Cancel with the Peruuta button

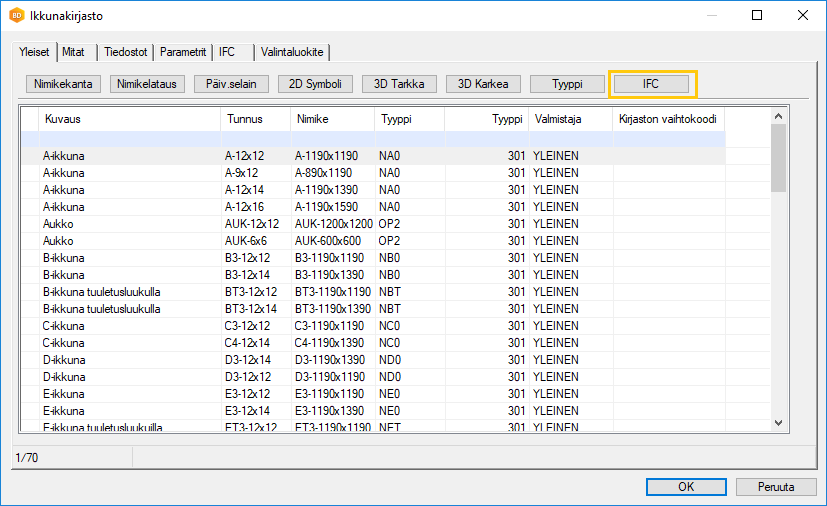point(776,487)
